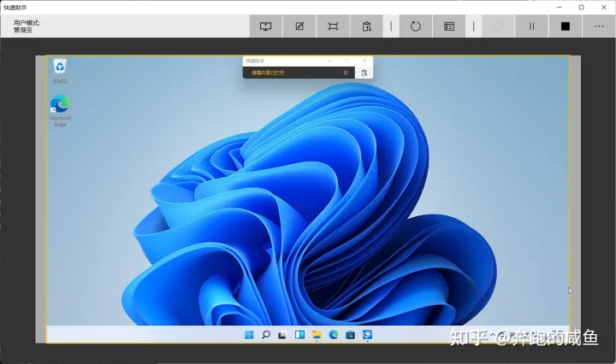Close the small remote Quick Assist window
This screenshot has height=364, width=616.
[x=364, y=61]
